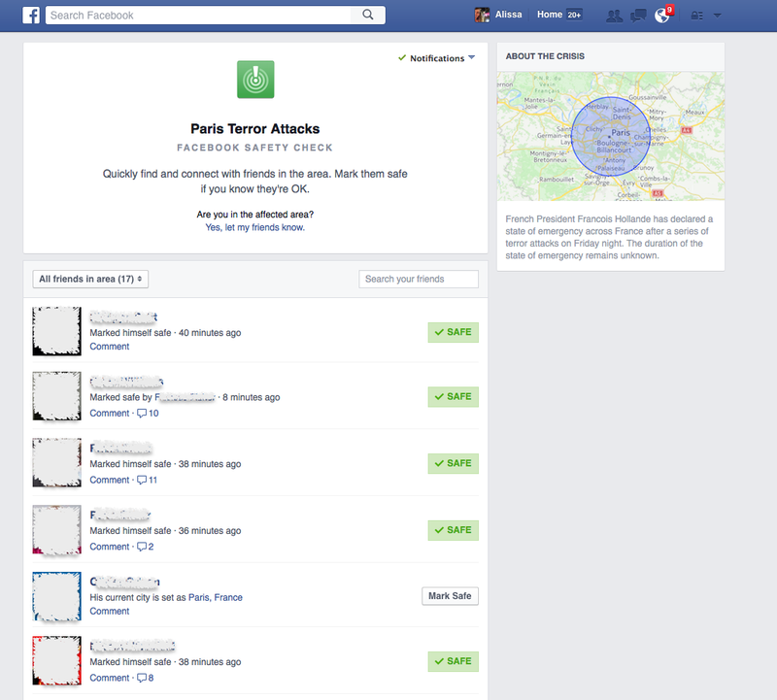
Task: Click Comment for friend safe 40 minutes ago
Action: [110, 347]
